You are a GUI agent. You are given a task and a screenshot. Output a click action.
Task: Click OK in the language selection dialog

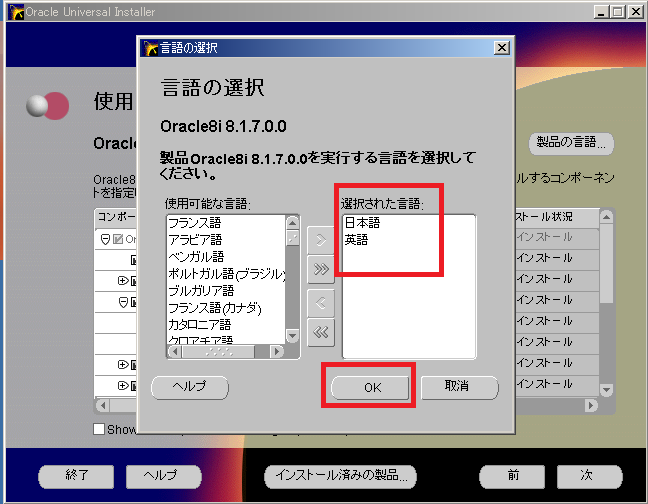pos(370,387)
